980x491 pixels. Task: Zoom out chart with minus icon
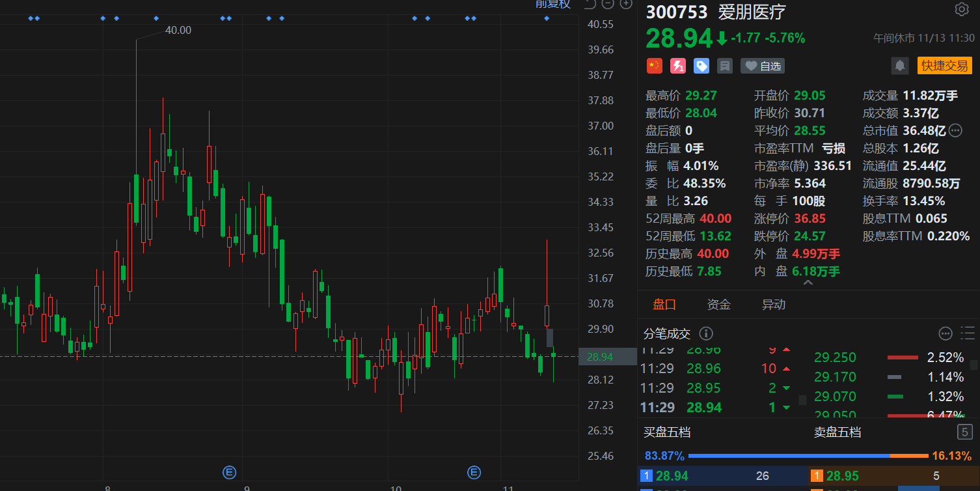pyautogui.click(x=608, y=4)
